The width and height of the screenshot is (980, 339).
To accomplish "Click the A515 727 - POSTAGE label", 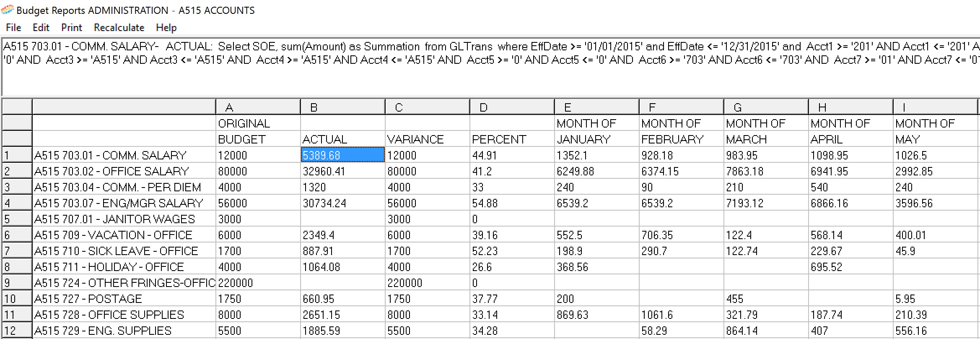I will click(x=124, y=298).
